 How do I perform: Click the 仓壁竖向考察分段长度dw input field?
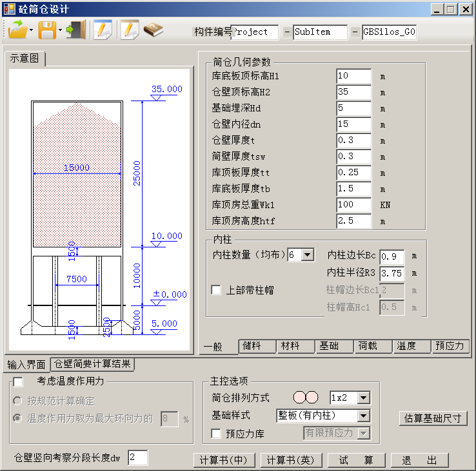138,457
